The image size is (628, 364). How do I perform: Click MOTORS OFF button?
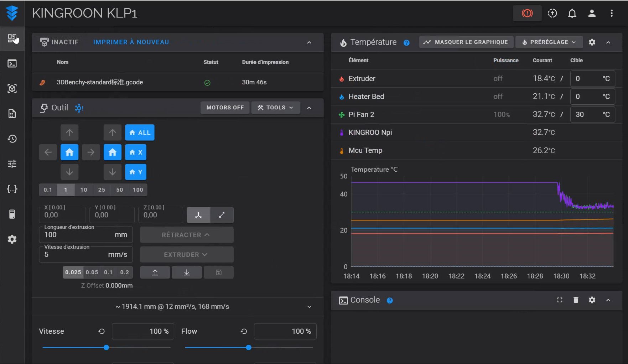pos(225,108)
